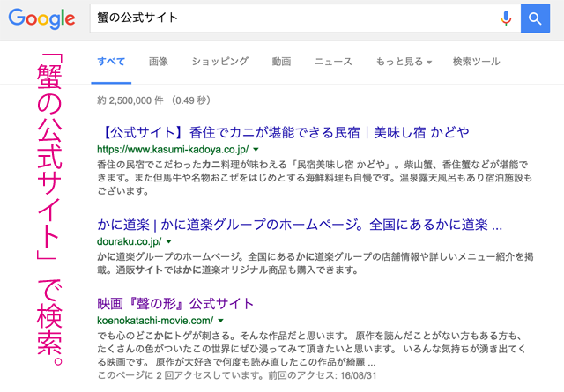Open the 【公式サイト】香住でカニが堪能できる民宿 result

(283, 133)
